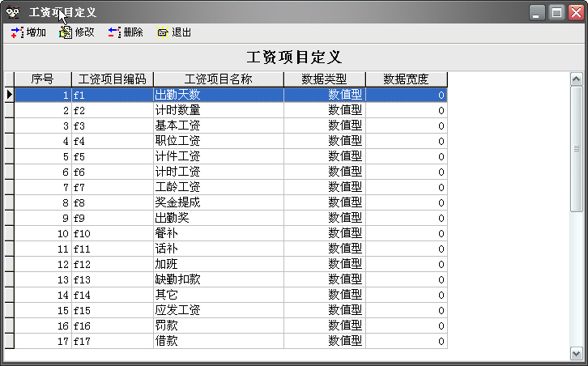Select the 应发工资 cell
The height and width of the screenshot is (366, 588).
tap(219, 310)
